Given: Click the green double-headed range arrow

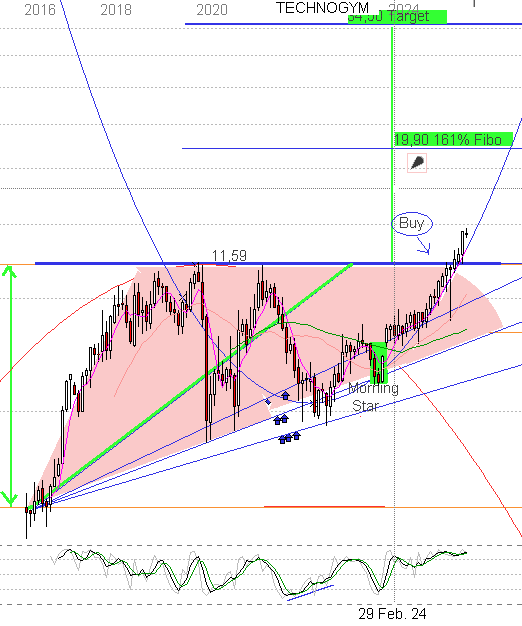Looking at the screenshot, I should 10,386.
